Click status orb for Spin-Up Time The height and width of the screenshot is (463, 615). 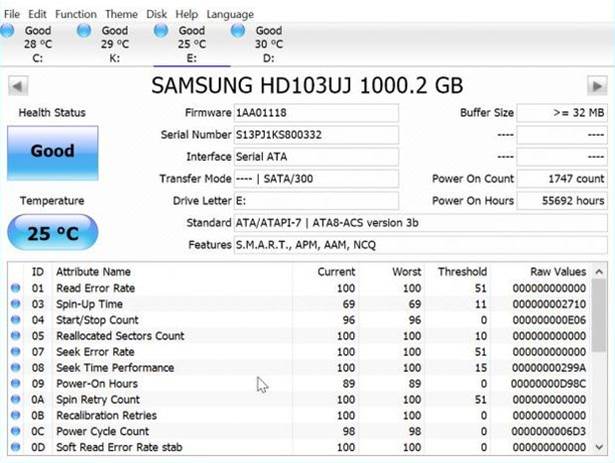point(16,304)
